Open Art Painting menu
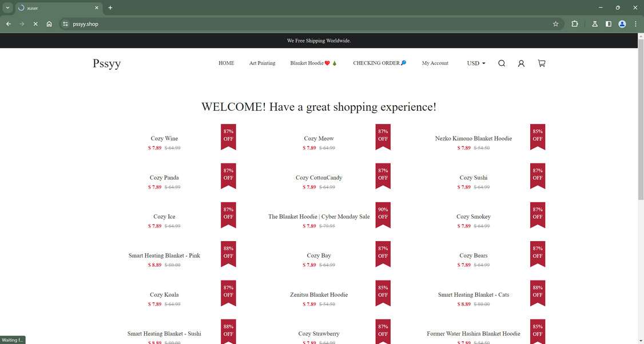Viewport: 644px width, 344px height. click(x=262, y=63)
